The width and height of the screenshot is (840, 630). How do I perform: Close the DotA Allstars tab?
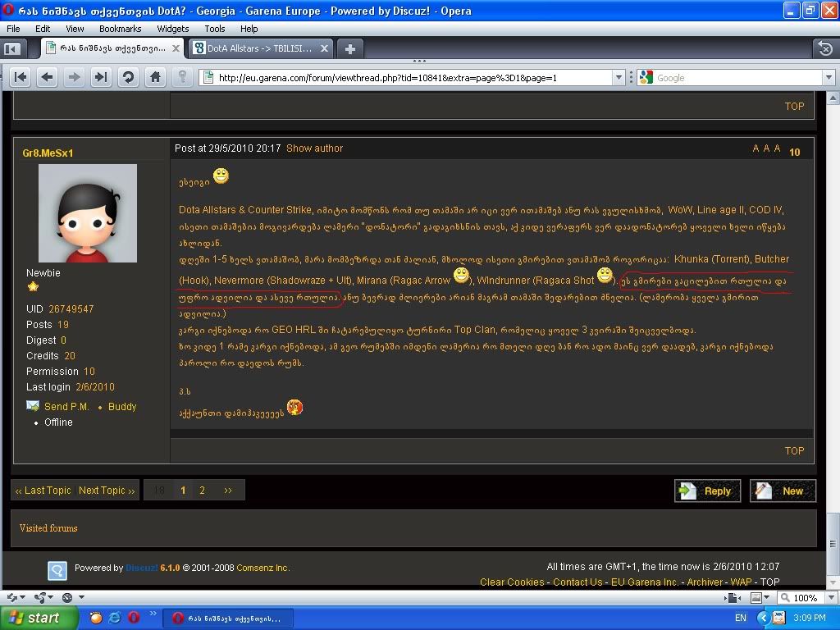click(x=324, y=48)
